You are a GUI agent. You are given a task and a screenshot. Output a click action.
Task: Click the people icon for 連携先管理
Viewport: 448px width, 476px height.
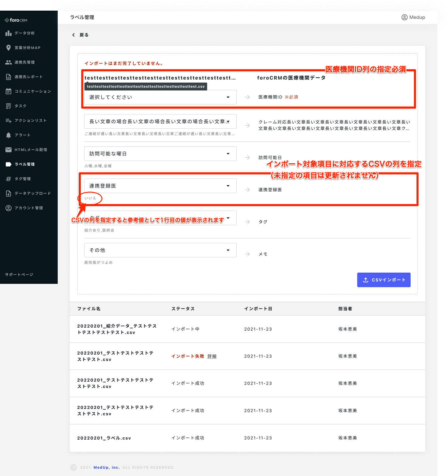[x=9, y=62]
